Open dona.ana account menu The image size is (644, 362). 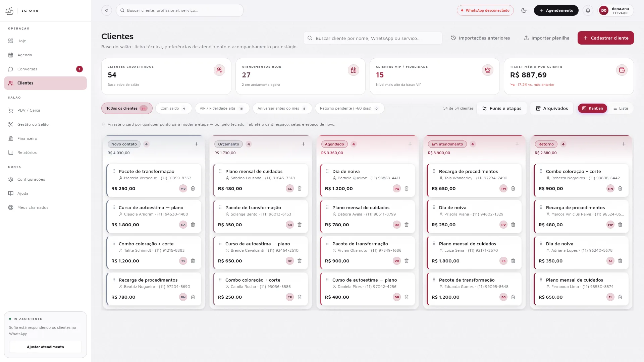tap(616, 10)
